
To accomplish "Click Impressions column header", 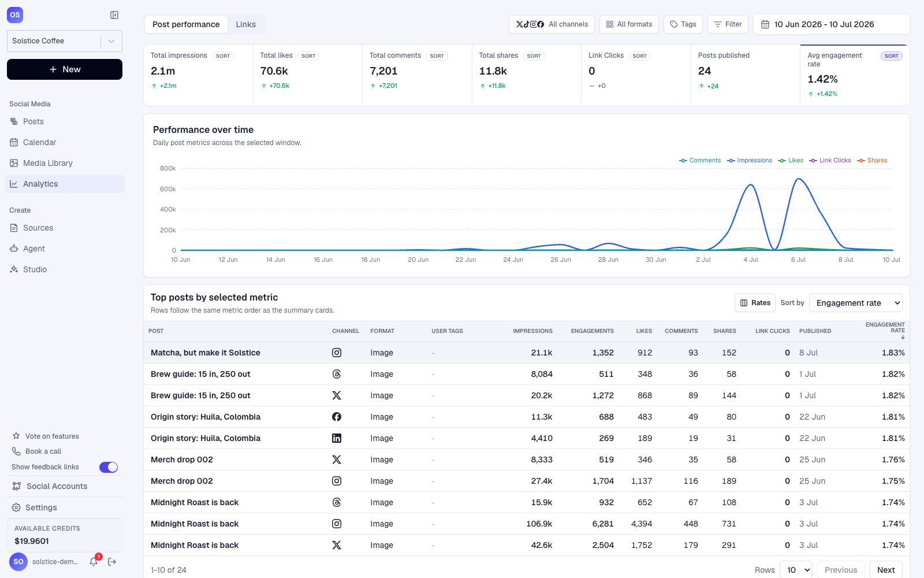I will (x=532, y=331).
